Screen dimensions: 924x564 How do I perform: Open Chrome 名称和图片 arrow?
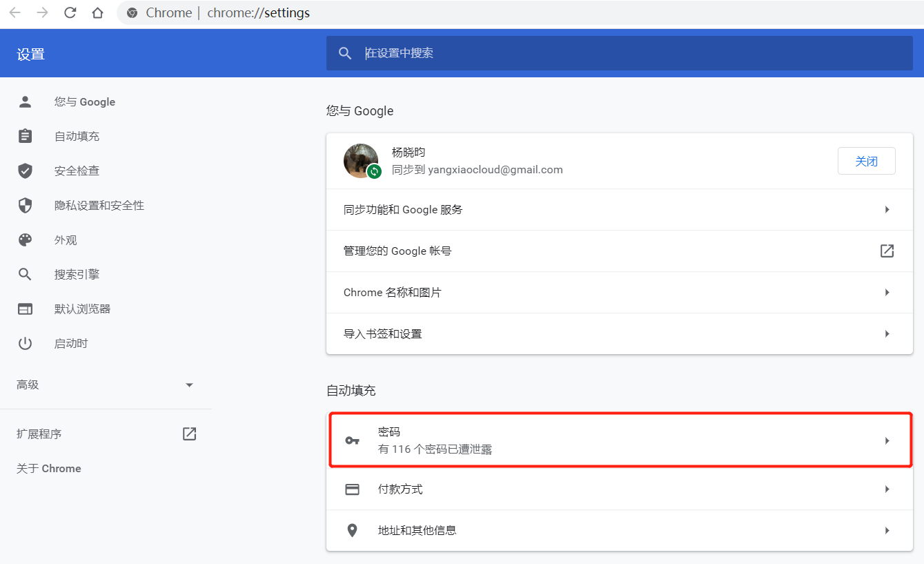(x=887, y=292)
